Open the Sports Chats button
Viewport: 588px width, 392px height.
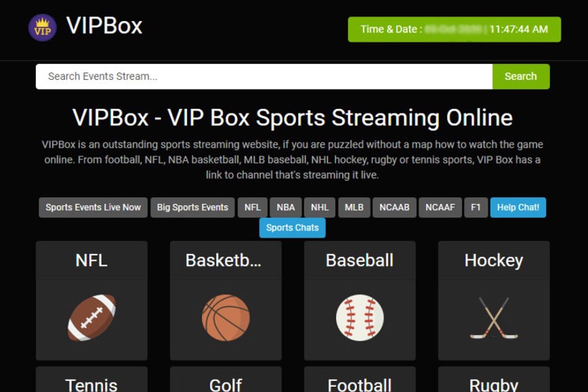click(x=292, y=227)
